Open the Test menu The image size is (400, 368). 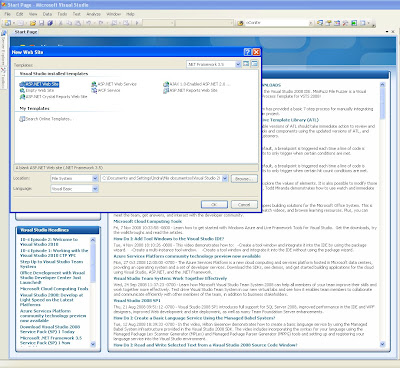tap(77, 14)
